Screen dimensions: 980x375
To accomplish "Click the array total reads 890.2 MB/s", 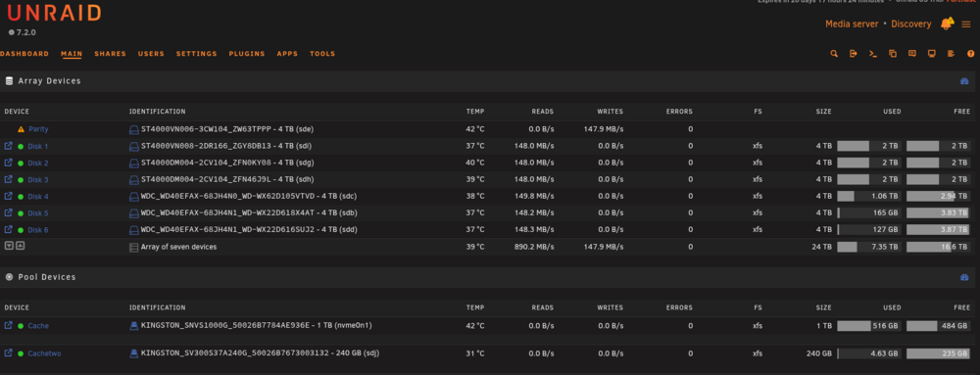I will [x=534, y=247].
